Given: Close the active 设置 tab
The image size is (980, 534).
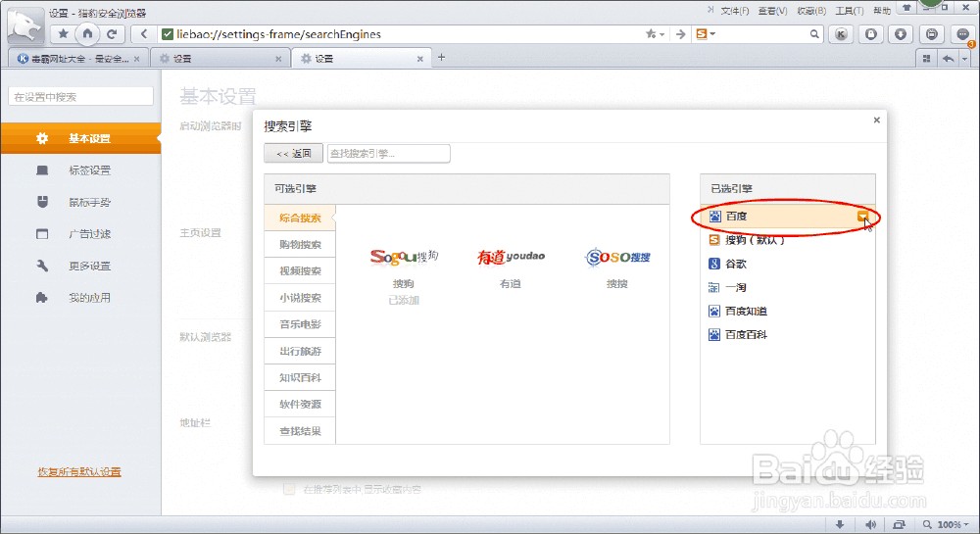Looking at the screenshot, I should [420, 59].
